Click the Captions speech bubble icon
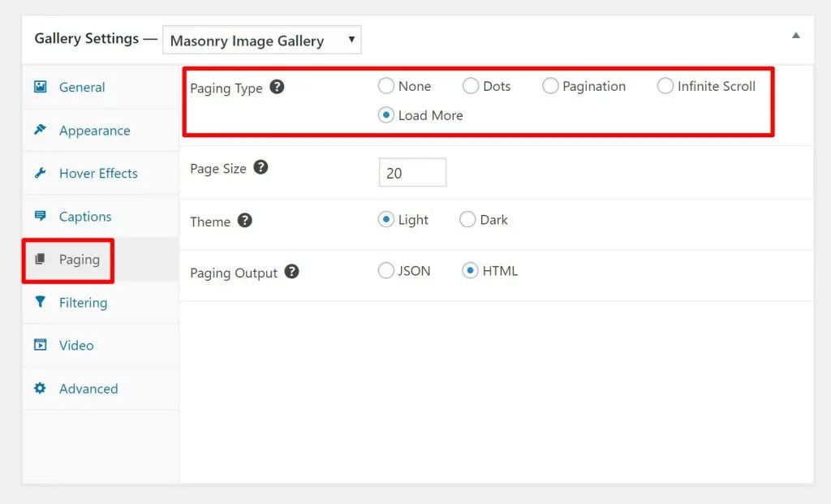Screen dimensions: 831x504 [40, 216]
